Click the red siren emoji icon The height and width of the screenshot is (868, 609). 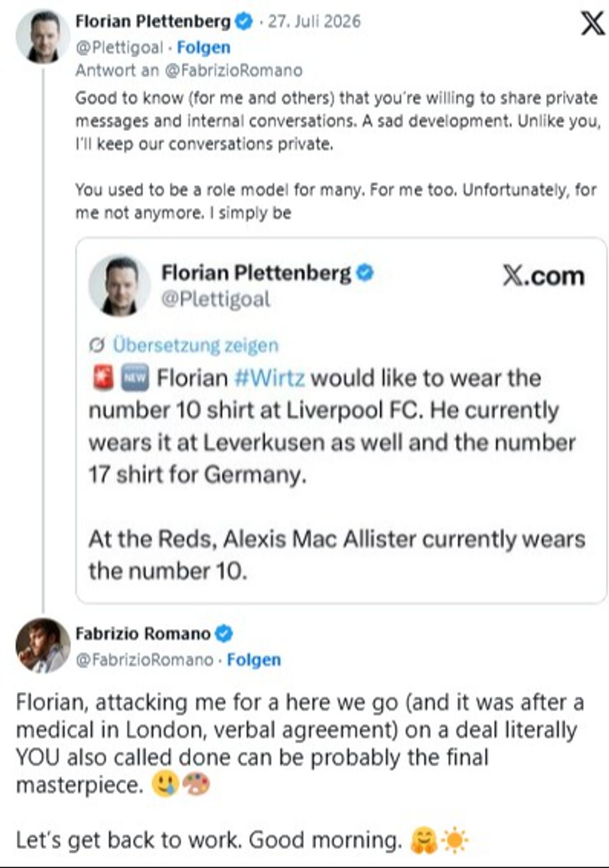[99, 378]
